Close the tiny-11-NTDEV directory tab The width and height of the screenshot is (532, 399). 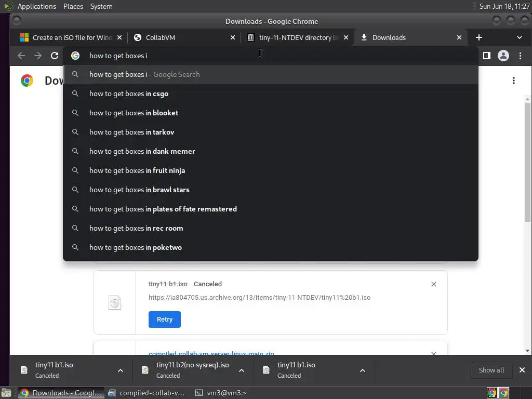[345, 37]
